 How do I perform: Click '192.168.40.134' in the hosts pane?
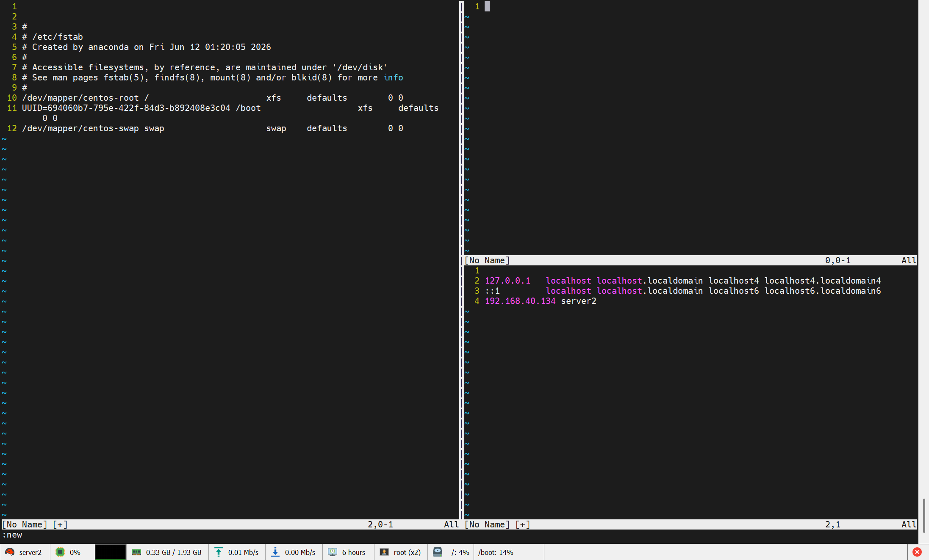(520, 301)
